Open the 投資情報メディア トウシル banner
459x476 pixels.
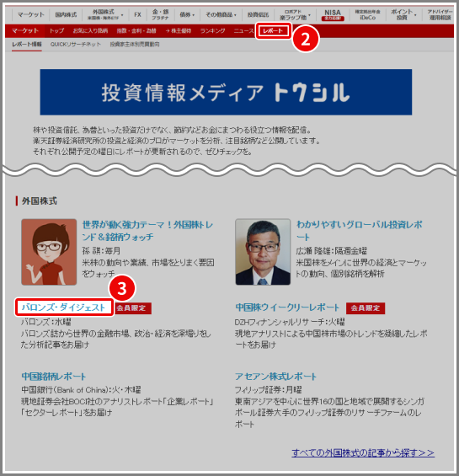click(x=226, y=92)
